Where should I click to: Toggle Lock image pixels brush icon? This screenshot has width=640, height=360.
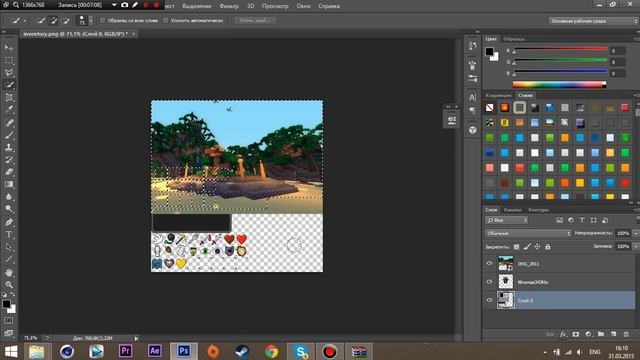tap(527, 247)
